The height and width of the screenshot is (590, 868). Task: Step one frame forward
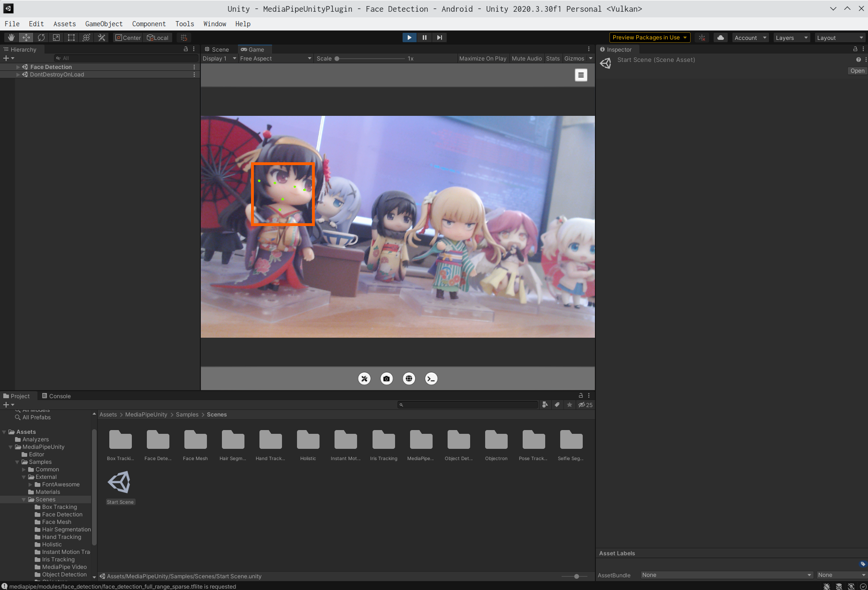(439, 38)
